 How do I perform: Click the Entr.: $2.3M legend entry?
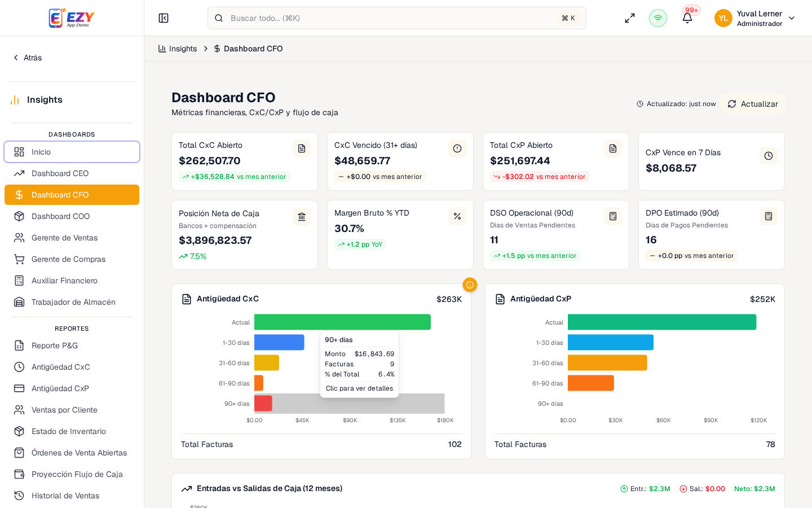[645, 489]
